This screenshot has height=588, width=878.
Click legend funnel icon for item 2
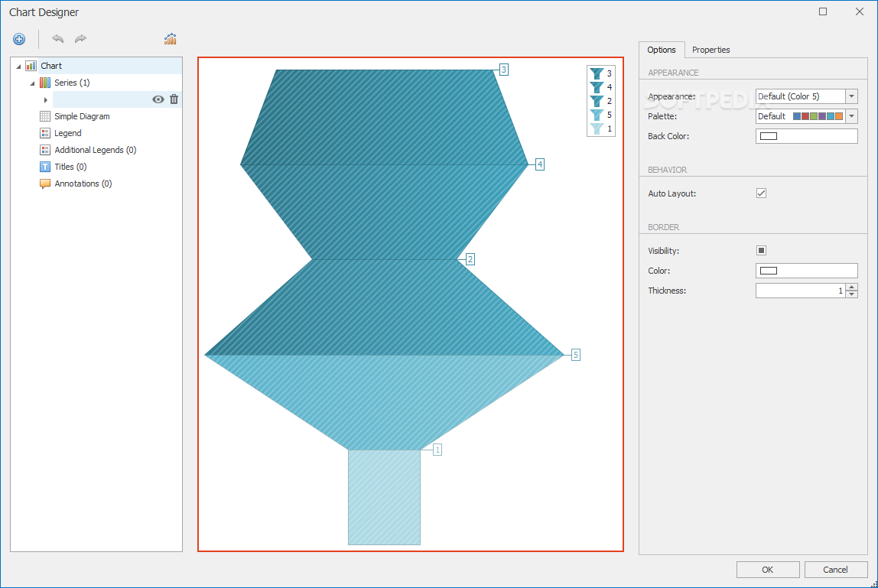pos(597,102)
